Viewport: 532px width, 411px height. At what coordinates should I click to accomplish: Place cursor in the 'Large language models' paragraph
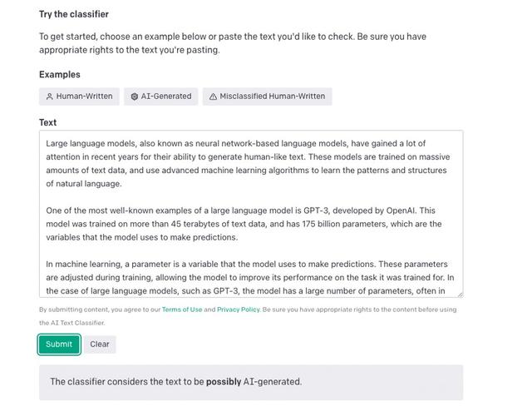pyautogui.click(x=249, y=163)
